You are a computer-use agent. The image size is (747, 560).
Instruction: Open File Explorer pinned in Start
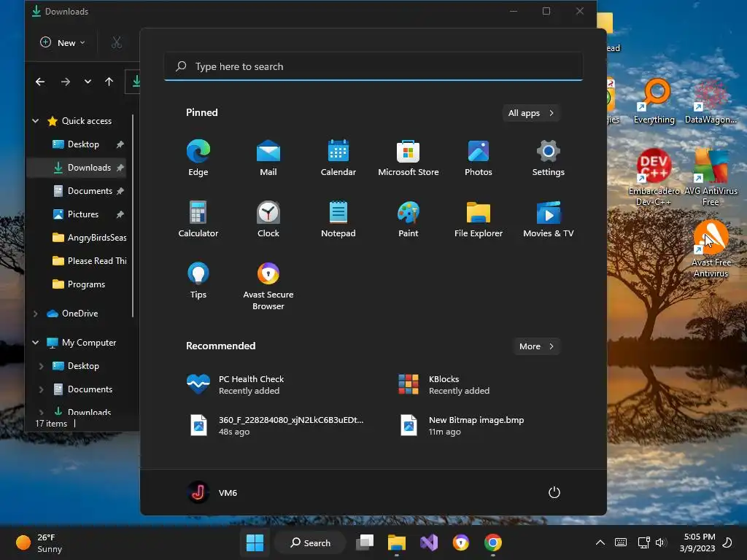pyautogui.click(x=479, y=219)
